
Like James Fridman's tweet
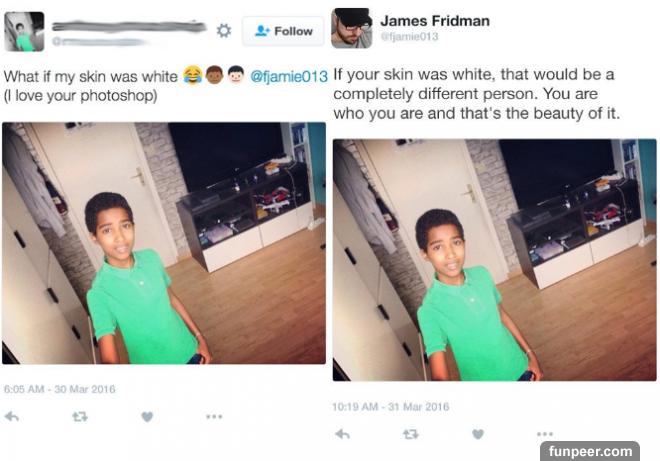coord(478,434)
